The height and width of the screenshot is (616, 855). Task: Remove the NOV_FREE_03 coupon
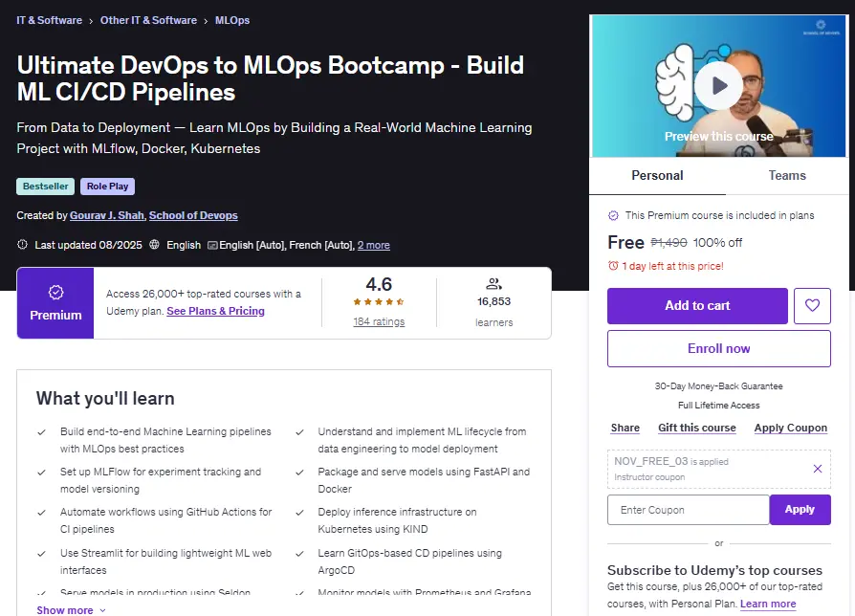(817, 469)
